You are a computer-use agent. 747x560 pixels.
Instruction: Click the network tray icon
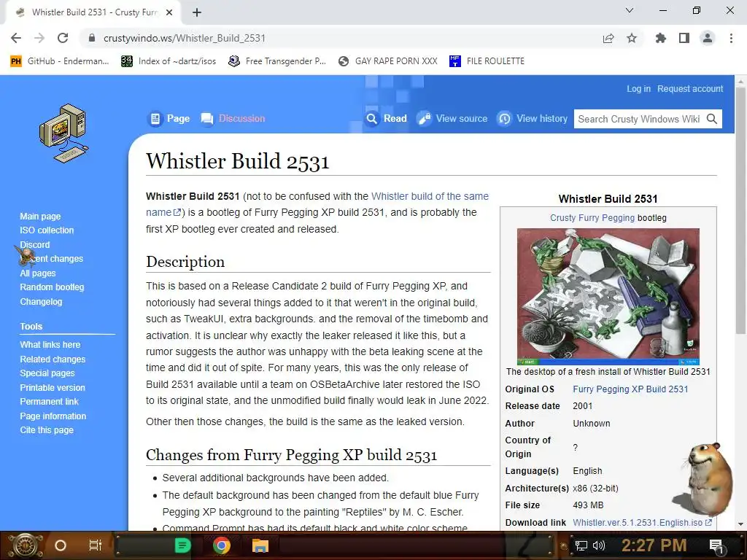click(x=581, y=545)
